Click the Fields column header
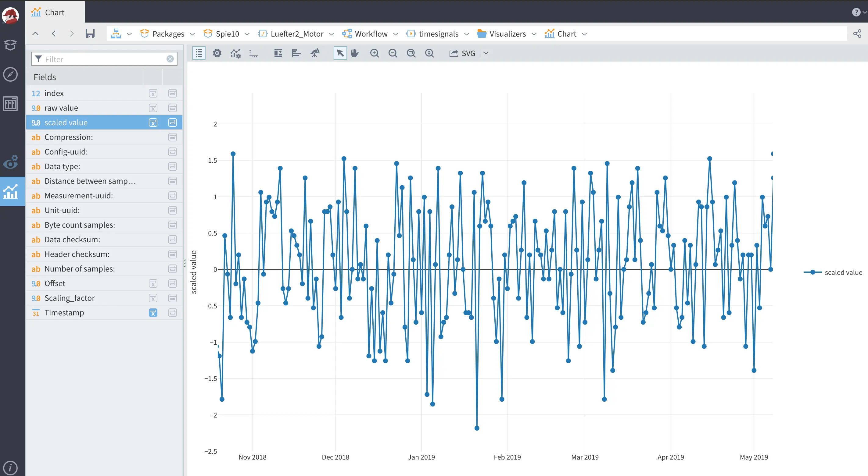Viewport: 868px width, 476px height. tap(84, 77)
